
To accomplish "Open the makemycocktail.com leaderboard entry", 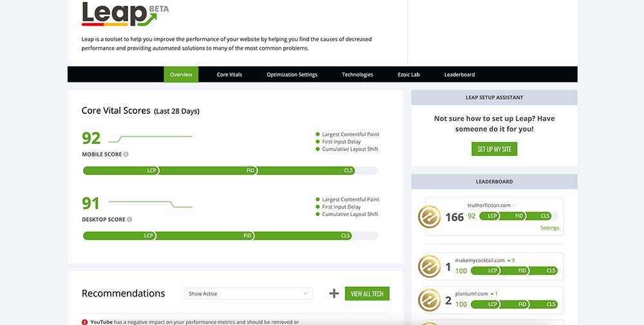I will tap(495, 266).
